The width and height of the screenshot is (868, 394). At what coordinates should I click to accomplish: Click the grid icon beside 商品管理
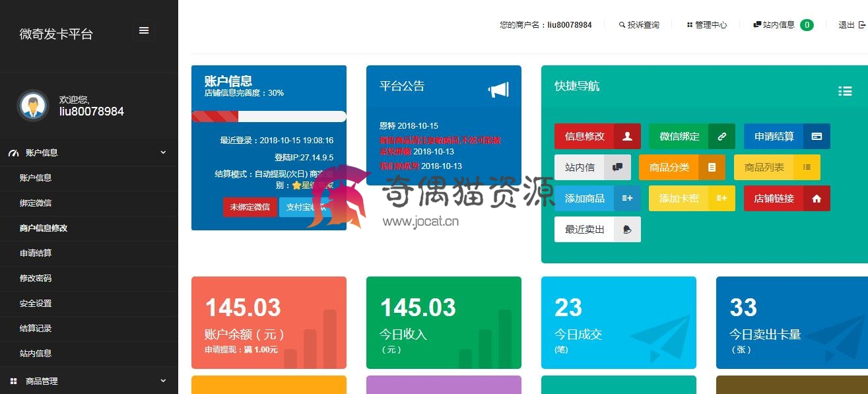coord(14,381)
